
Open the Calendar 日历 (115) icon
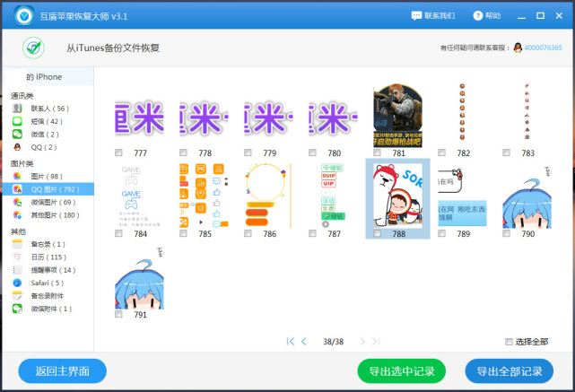[x=17, y=257]
